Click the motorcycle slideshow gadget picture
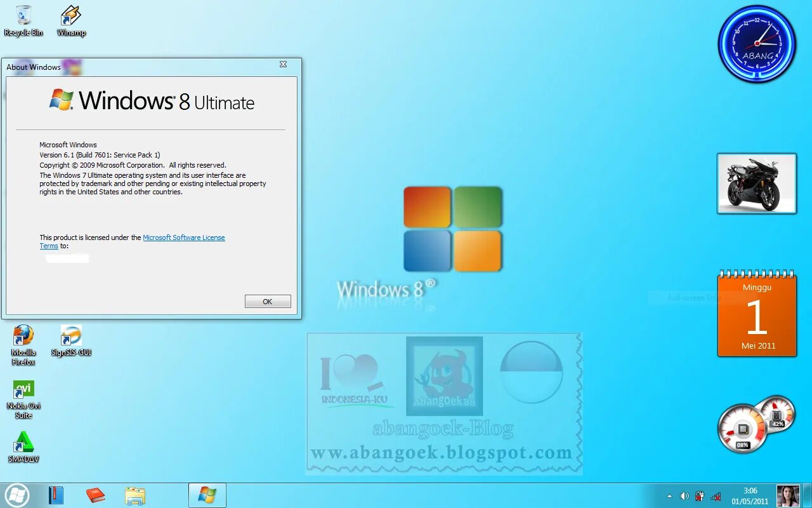The height and width of the screenshot is (508, 812). click(757, 184)
